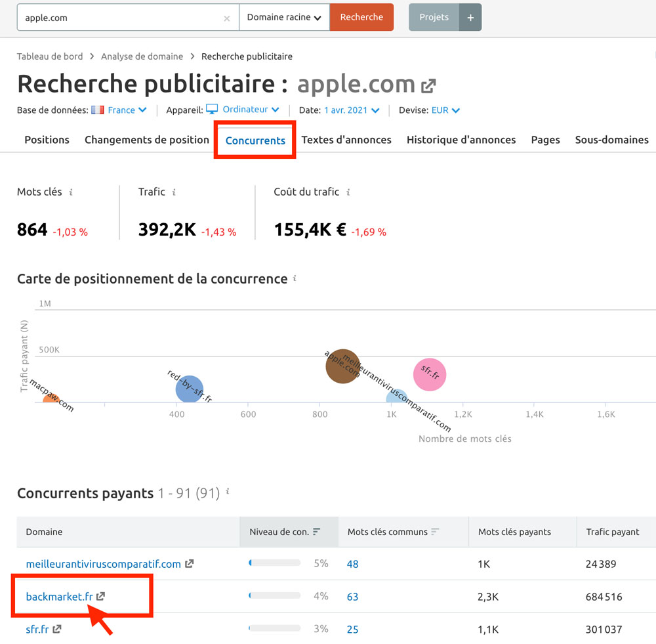Click the 684 516 paid traffic value
Screen dimensions: 656x644
604,597
